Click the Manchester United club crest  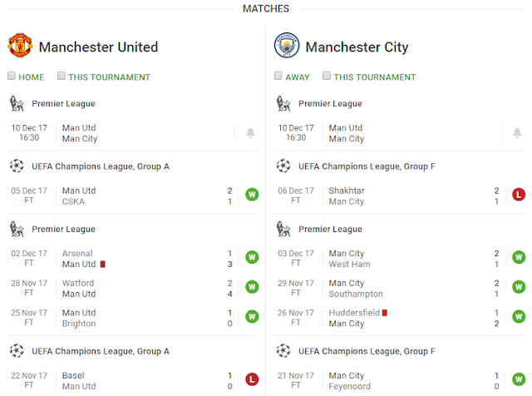click(x=20, y=46)
